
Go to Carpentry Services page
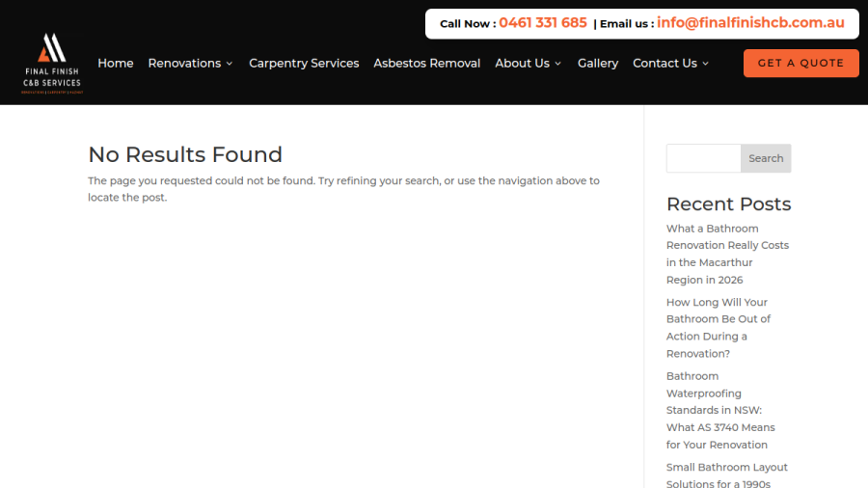pyautogui.click(x=304, y=63)
